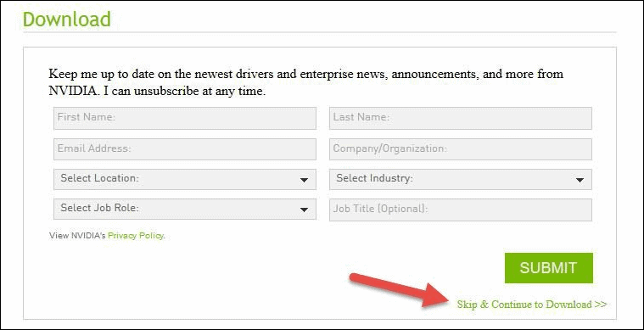
Task: Open the Select Location dropdown
Action: point(185,179)
